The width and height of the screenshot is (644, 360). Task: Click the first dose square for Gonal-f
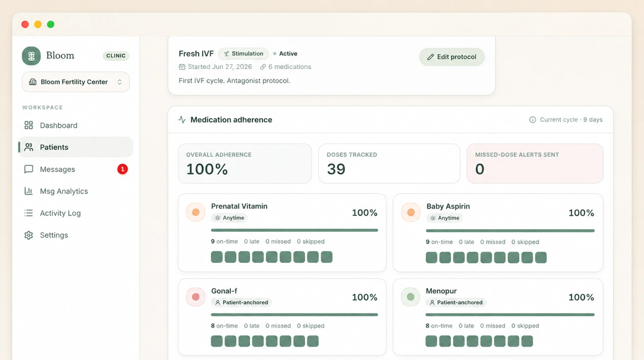pyautogui.click(x=217, y=341)
